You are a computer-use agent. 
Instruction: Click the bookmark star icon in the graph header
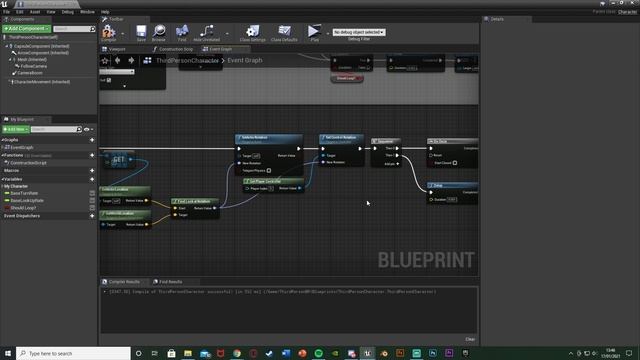pos(105,61)
